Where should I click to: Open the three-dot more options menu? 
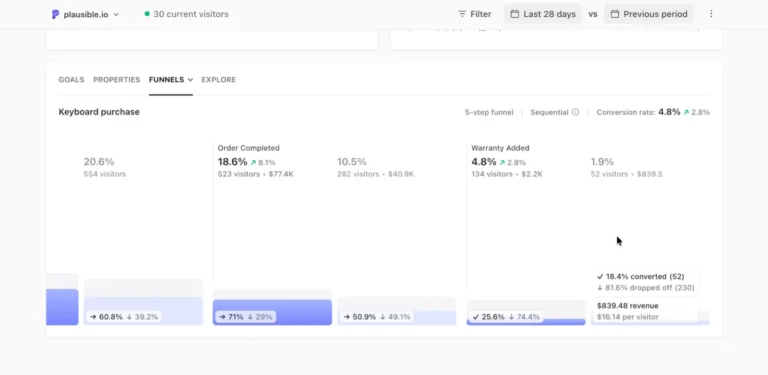[x=711, y=14]
